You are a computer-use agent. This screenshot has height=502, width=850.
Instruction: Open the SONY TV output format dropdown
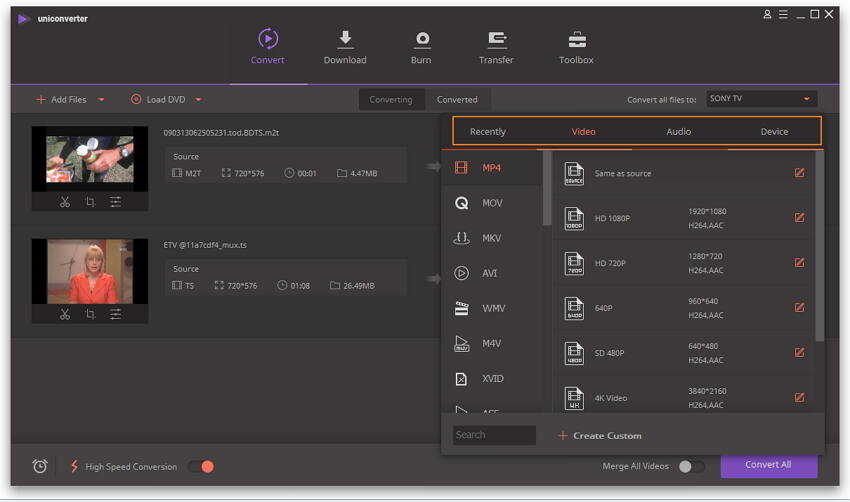pos(762,99)
